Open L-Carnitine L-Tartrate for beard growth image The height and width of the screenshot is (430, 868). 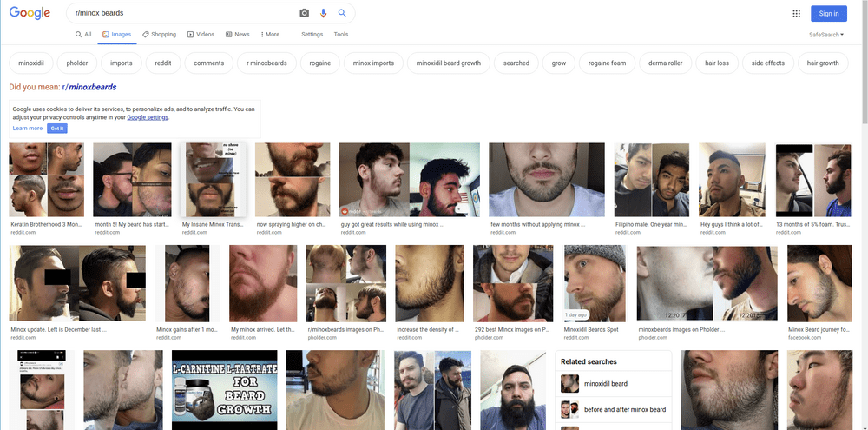[x=224, y=390]
